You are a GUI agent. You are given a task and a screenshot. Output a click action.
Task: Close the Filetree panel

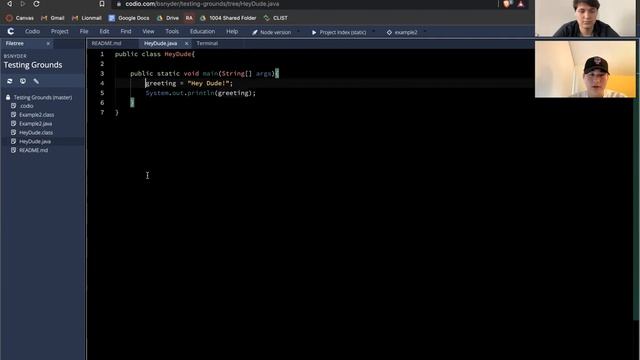coord(48,43)
